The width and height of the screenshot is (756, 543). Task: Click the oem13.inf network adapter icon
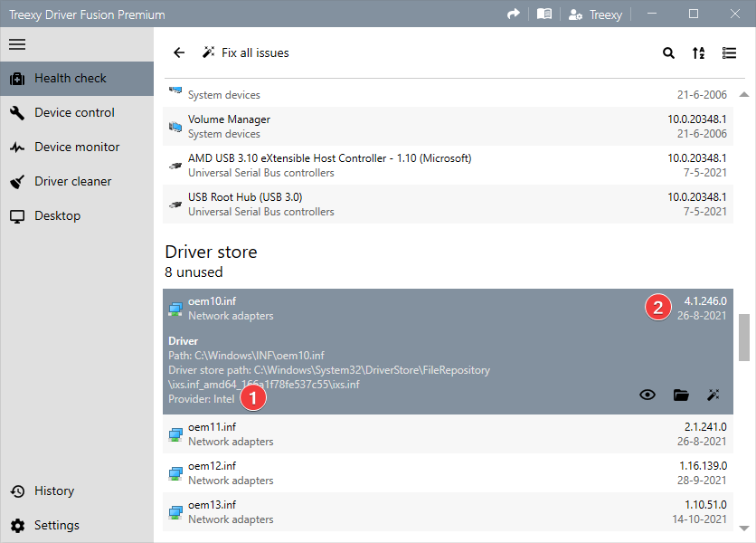click(x=175, y=512)
